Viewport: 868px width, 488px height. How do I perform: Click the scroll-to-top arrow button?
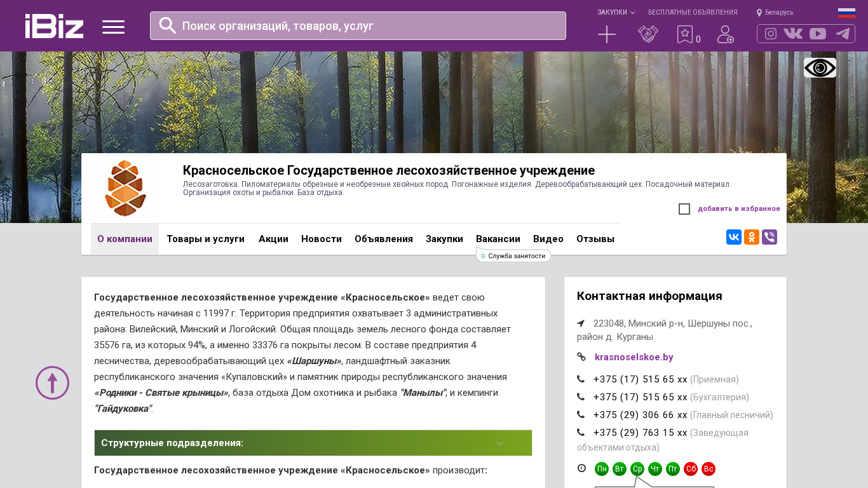click(52, 383)
